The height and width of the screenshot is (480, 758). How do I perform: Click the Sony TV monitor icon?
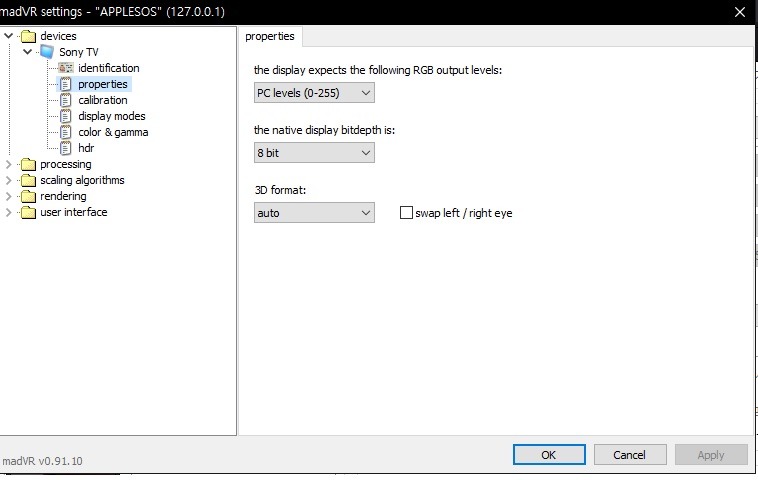coord(47,52)
